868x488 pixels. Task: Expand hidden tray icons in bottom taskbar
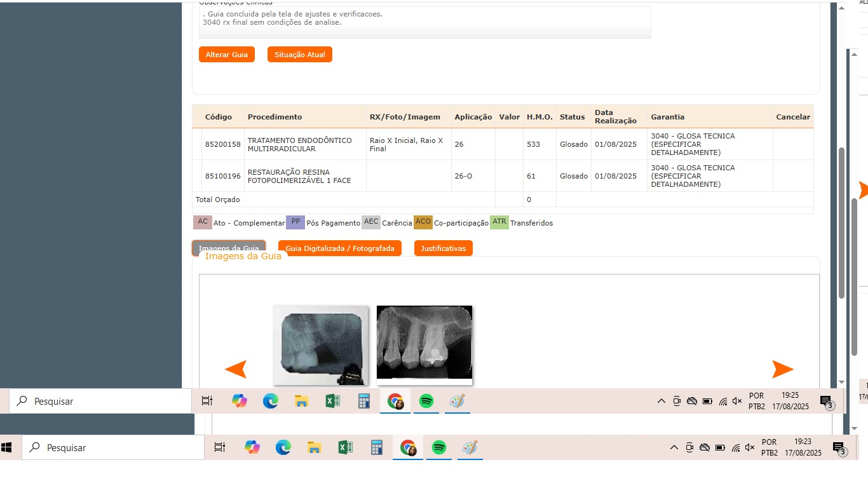[674, 447]
